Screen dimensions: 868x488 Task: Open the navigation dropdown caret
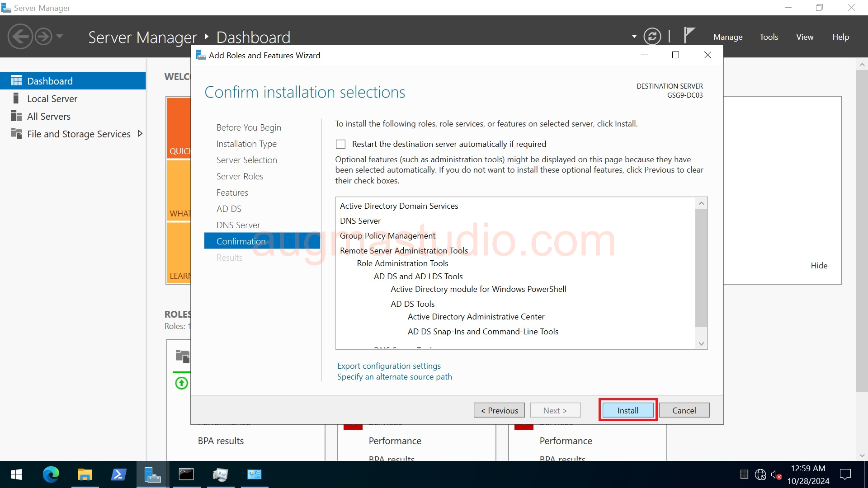pyautogui.click(x=60, y=36)
